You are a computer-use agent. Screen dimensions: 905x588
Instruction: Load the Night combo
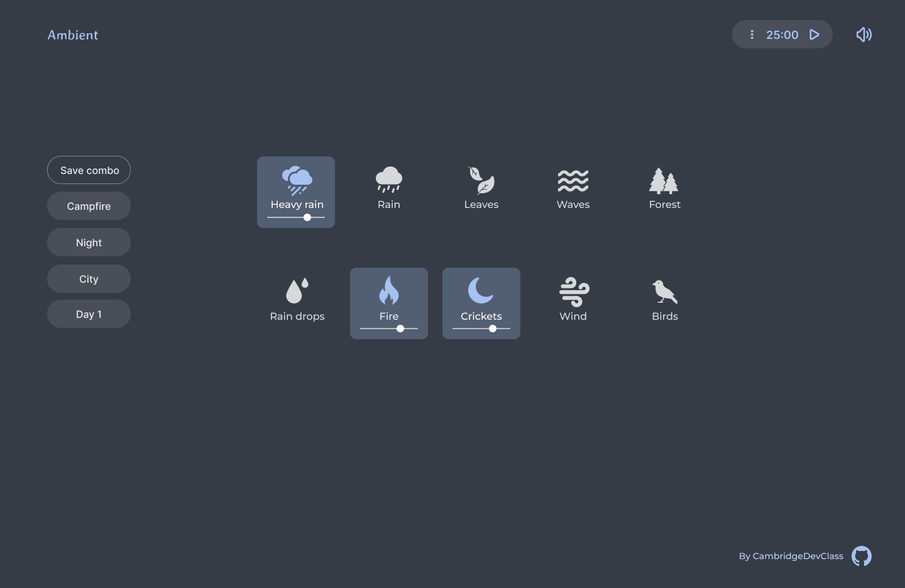pyautogui.click(x=89, y=242)
